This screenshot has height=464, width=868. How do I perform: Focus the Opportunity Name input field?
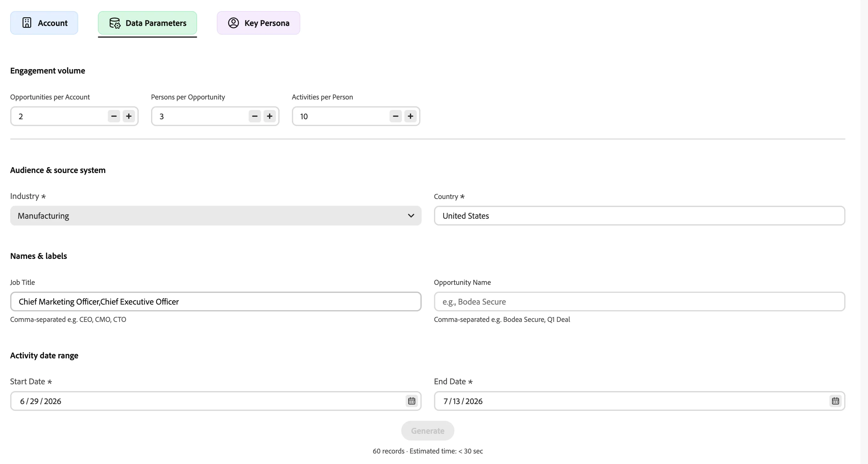coord(639,302)
